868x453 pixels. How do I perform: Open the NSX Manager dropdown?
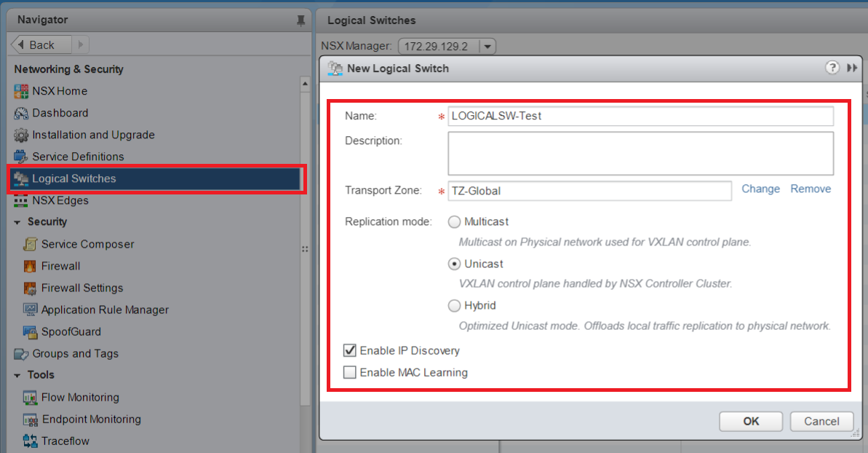coord(487,47)
